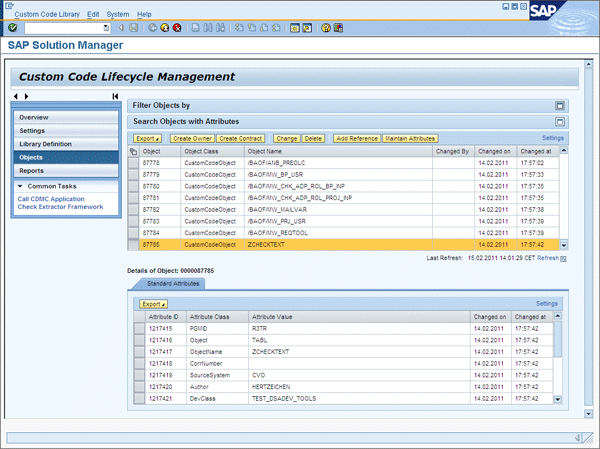Image resolution: width=600 pixels, height=449 pixels.
Task: Go to Overview in the sidebar
Action: point(66,118)
